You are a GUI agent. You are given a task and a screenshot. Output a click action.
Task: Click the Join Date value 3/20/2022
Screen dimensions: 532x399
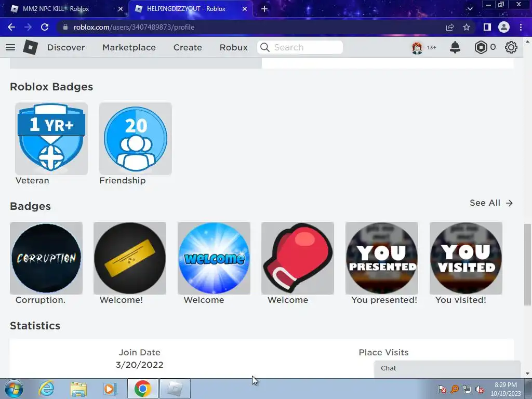(x=139, y=365)
